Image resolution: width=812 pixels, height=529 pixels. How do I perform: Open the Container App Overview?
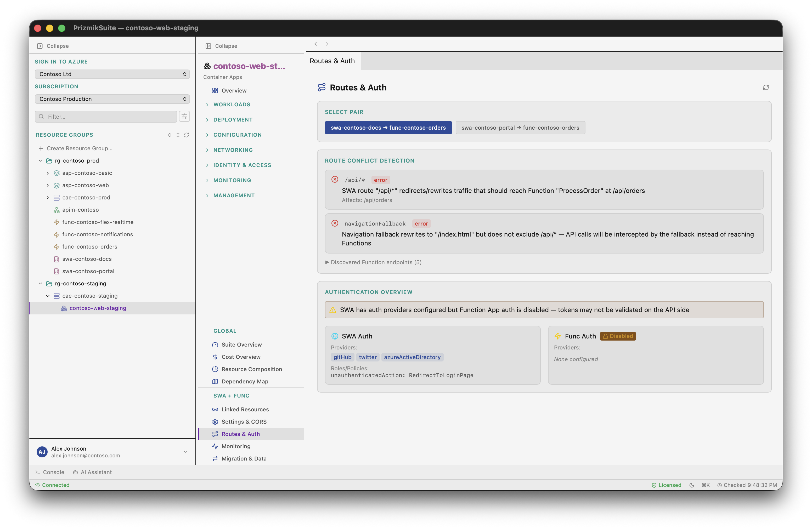point(251,91)
